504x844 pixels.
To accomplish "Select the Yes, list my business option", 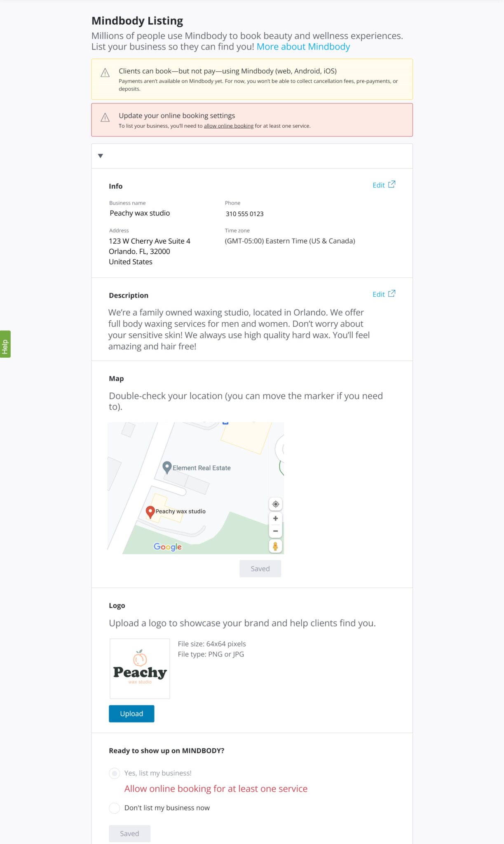I will click(114, 773).
